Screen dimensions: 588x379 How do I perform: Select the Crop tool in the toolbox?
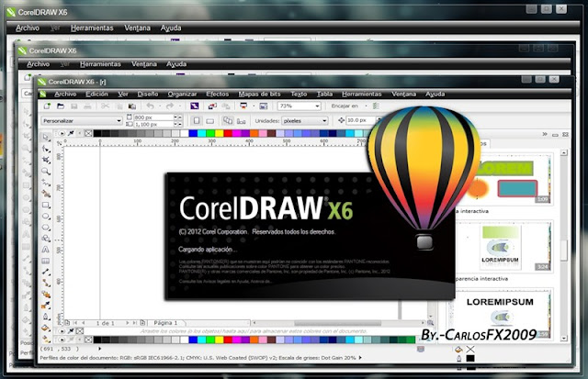point(46,161)
